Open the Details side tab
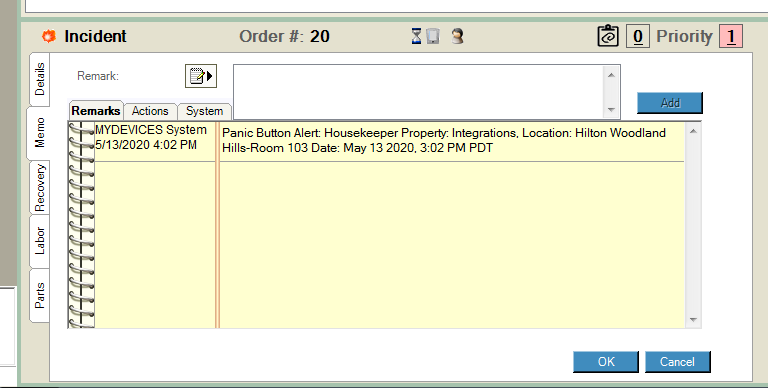Image resolution: width=768 pixels, height=388 pixels. [x=40, y=79]
